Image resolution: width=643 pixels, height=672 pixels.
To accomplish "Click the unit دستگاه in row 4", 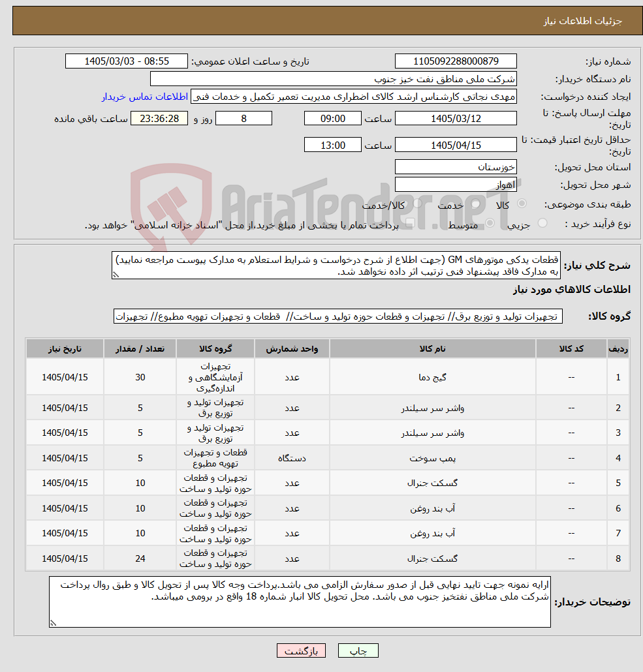I will (292, 458).
